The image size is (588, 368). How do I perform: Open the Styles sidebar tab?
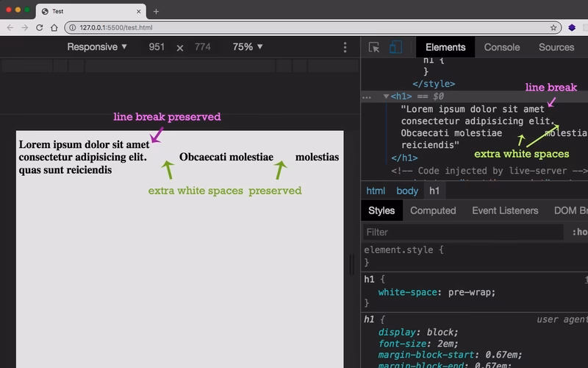tap(381, 210)
